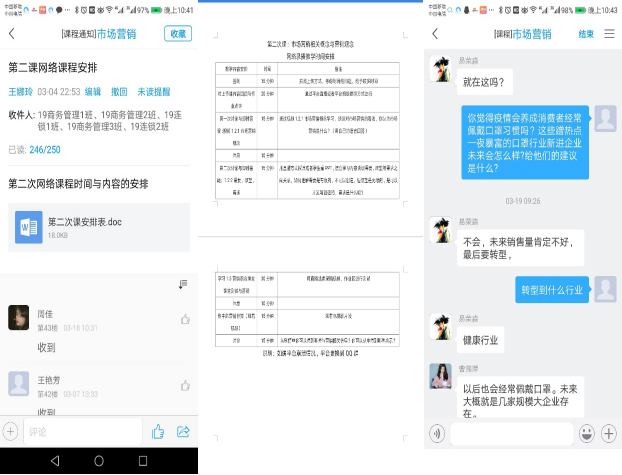Tap the 收藏 favorite button
The height and width of the screenshot is (475, 622).
click(x=177, y=33)
